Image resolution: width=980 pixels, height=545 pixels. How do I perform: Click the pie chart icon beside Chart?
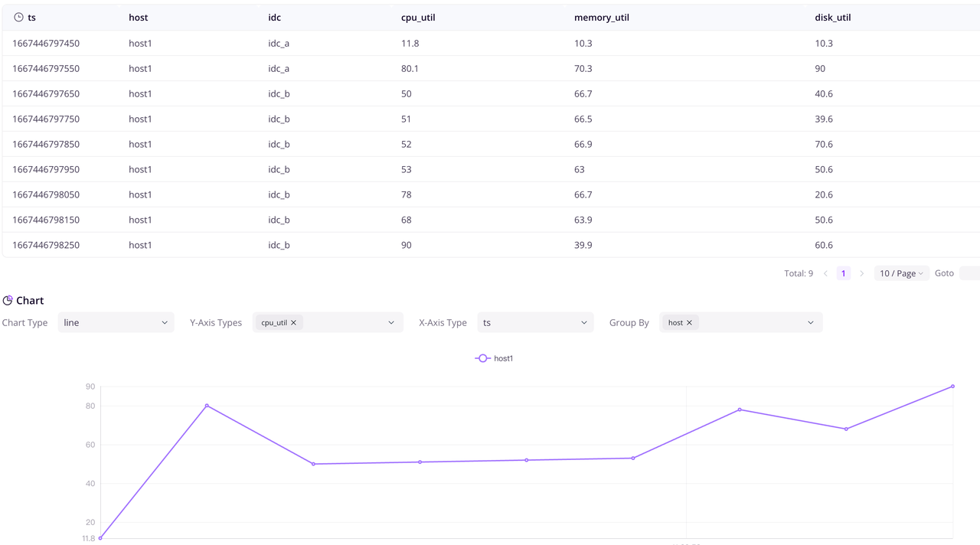(x=8, y=300)
